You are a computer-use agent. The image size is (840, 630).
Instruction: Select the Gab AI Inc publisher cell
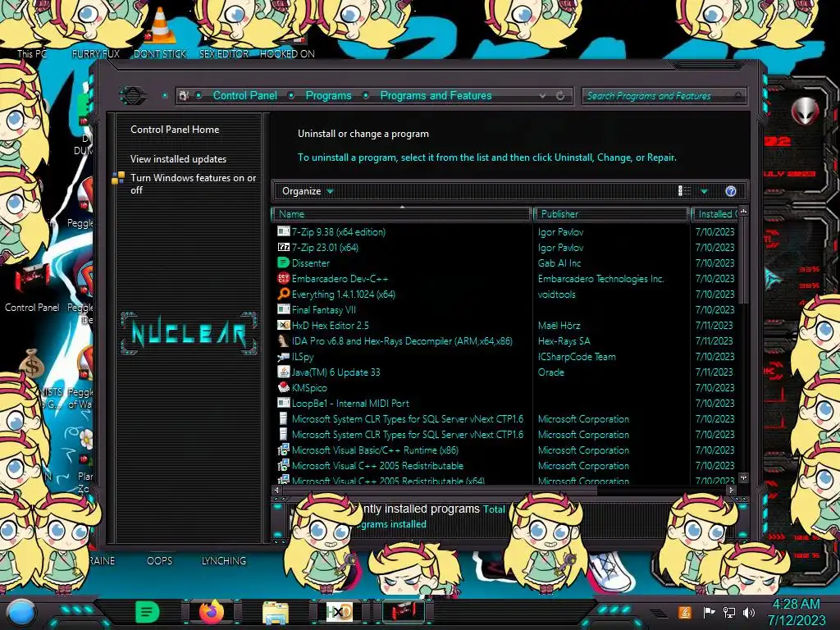[559, 263]
